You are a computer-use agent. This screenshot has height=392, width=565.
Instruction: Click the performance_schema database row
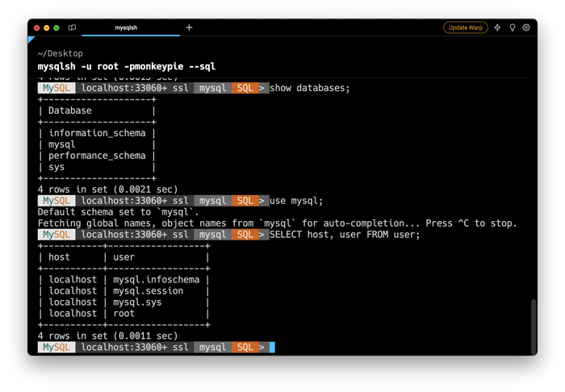pos(97,156)
